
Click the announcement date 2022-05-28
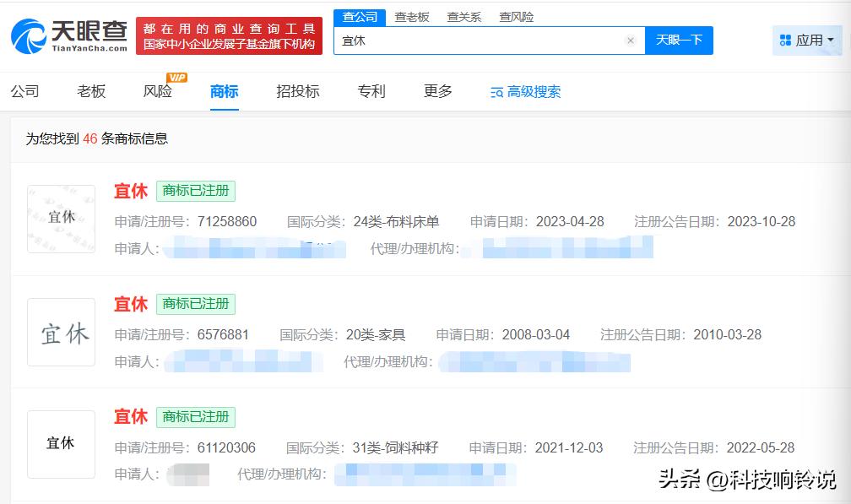761,447
